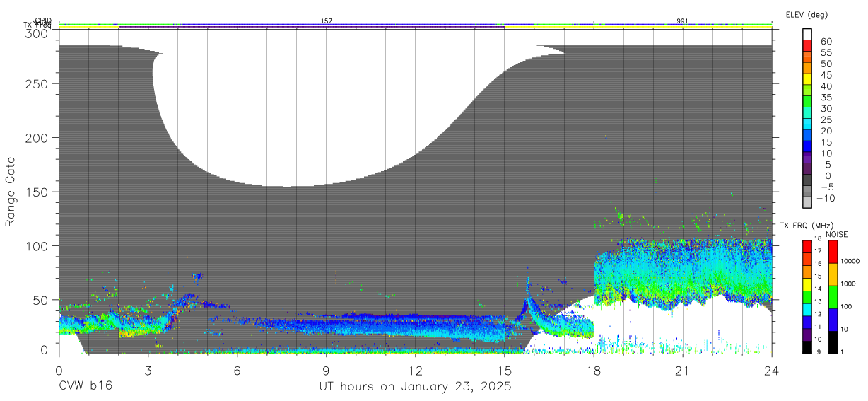Click the 'Range Gate' y-axis title
This screenshot has height=401, width=868.
point(11,192)
